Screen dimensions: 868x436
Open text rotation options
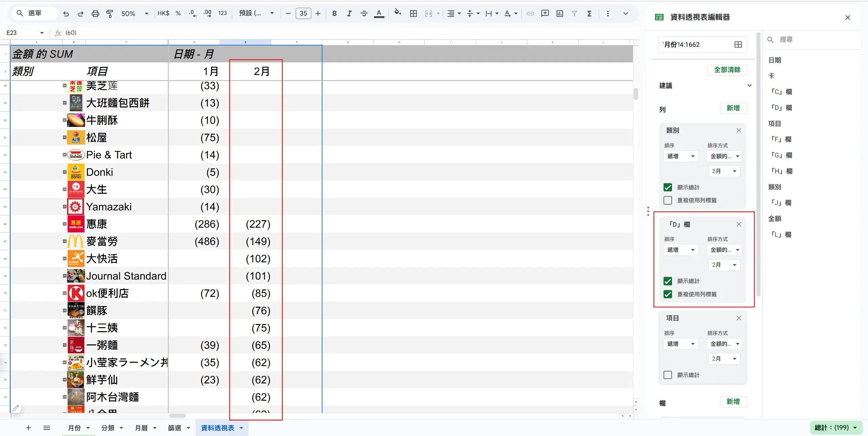point(511,14)
